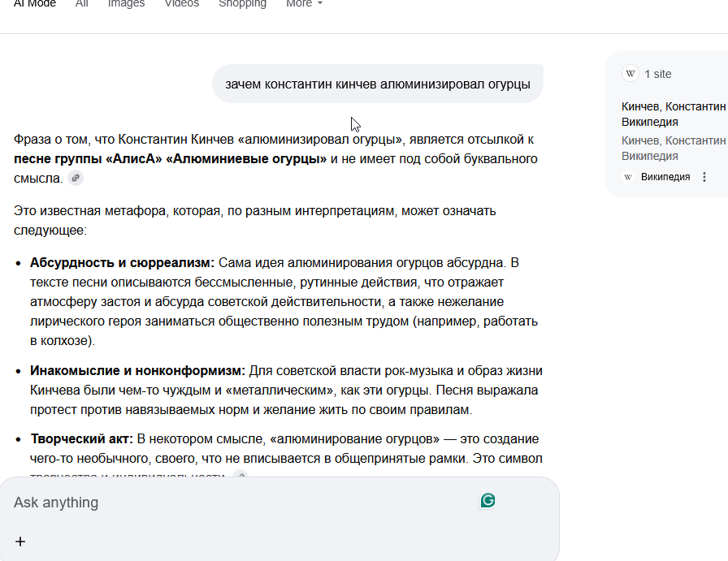
Task: Go to the Videos tab
Action: click(x=181, y=4)
